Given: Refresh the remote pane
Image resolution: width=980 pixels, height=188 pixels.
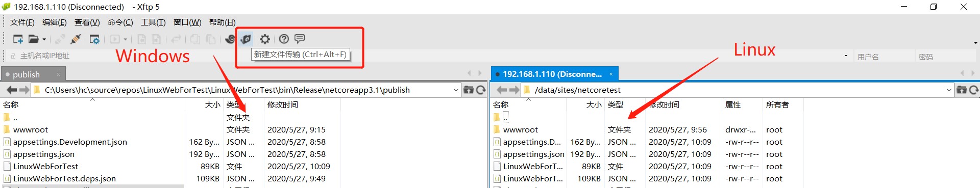Looking at the screenshot, I should coord(974,90).
